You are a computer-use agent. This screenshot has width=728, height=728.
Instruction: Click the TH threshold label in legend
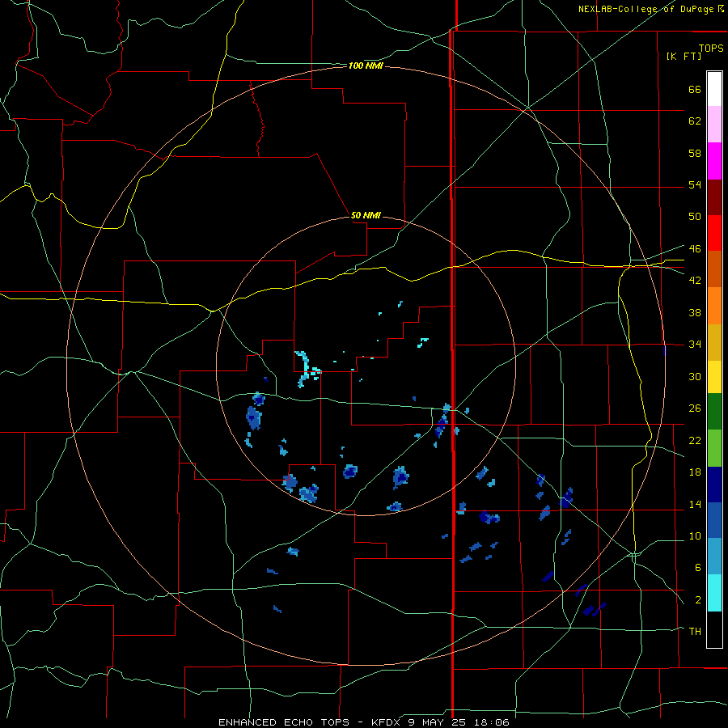pyautogui.click(x=695, y=632)
